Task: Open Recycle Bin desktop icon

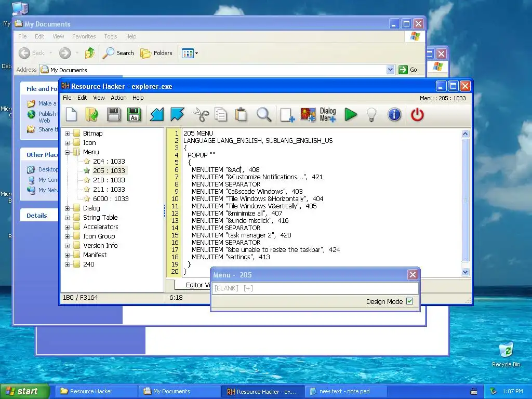Action: point(506,354)
